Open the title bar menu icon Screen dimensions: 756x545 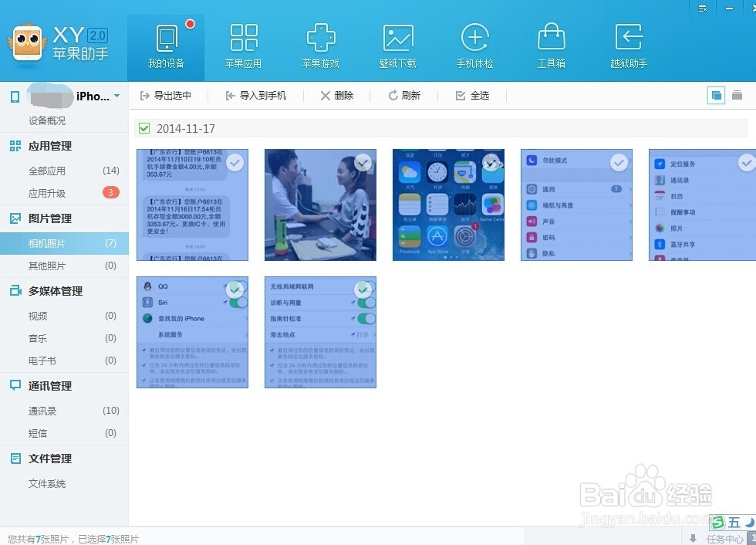coord(703,8)
